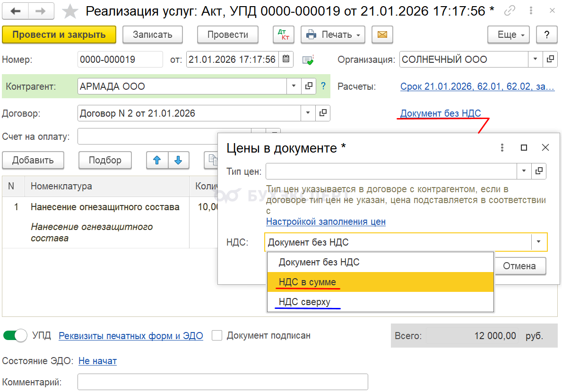Click the Записать button

tap(153, 35)
